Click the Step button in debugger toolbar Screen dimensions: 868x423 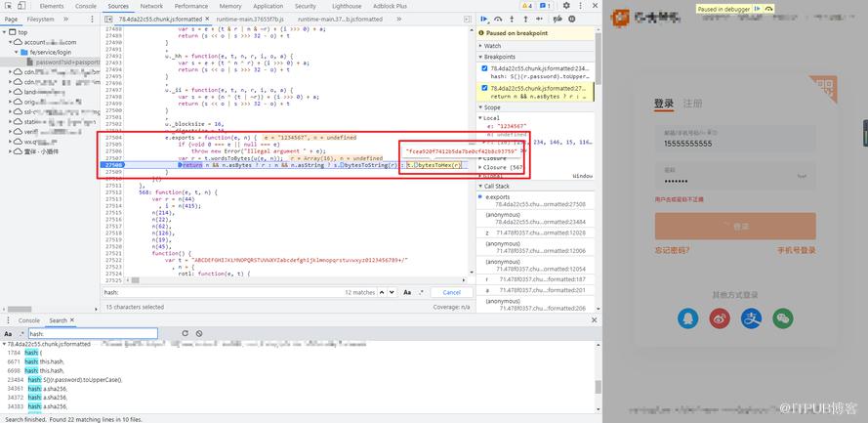(x=539, y=19)
